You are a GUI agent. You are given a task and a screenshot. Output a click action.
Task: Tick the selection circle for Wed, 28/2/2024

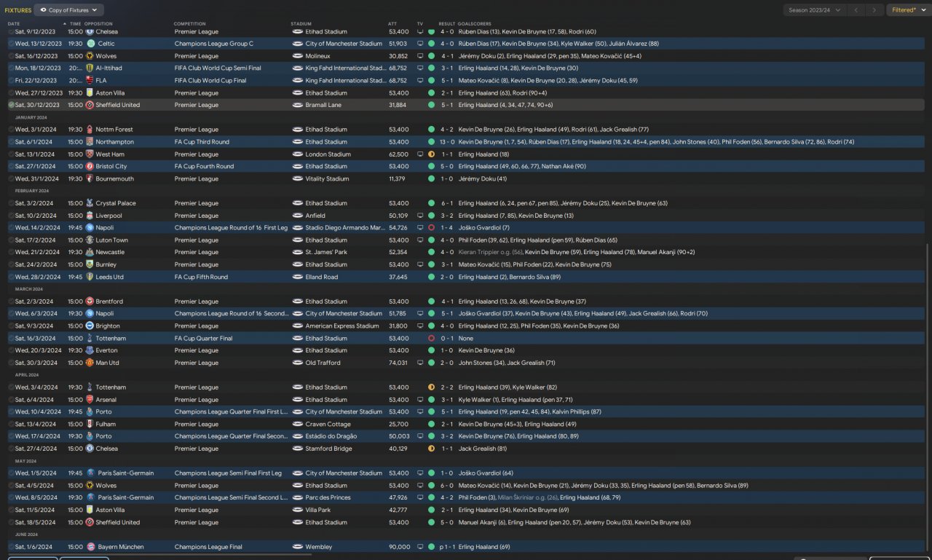(x=11, y=277)
